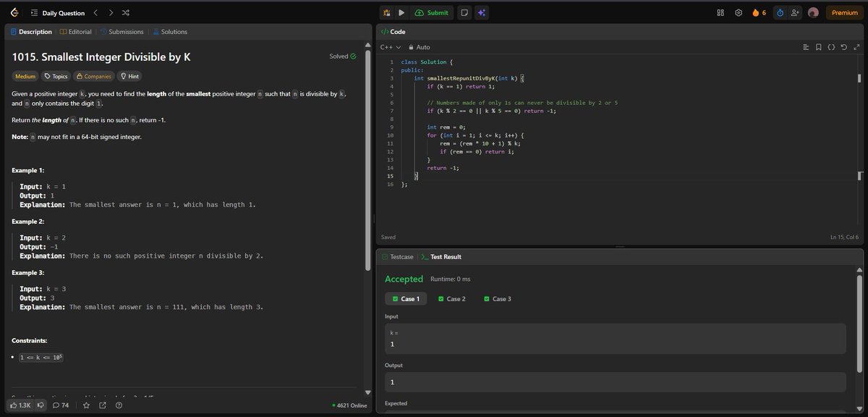This screenshot has height=417, width=868.
Task: Click the Medium difficulty tag
Action: [x=25, y=76]
